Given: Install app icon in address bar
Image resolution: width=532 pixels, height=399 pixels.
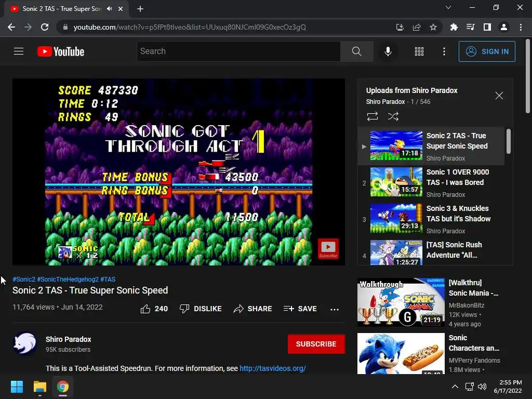Looking at the screenshot, I should point(400,27).
